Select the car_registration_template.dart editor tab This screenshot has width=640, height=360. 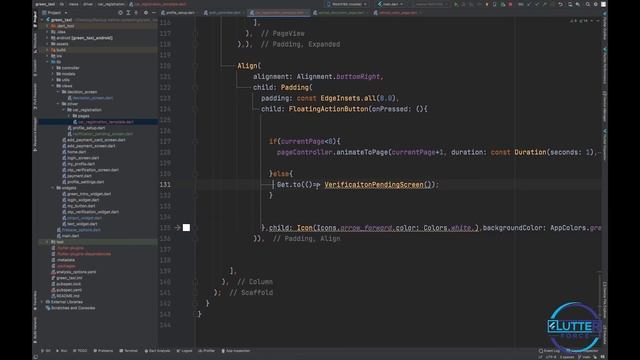pyautogui.click(x=280, y=13)
